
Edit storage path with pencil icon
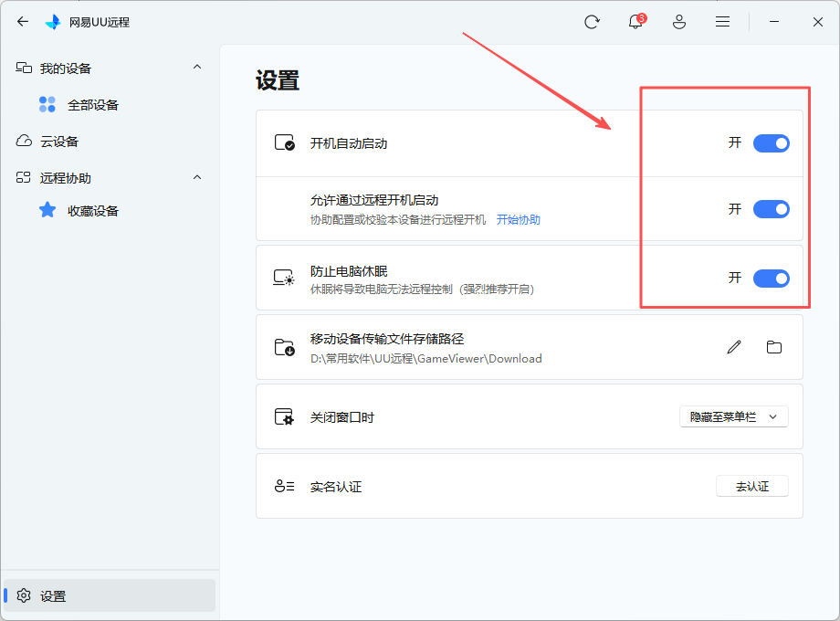(734, 347)
